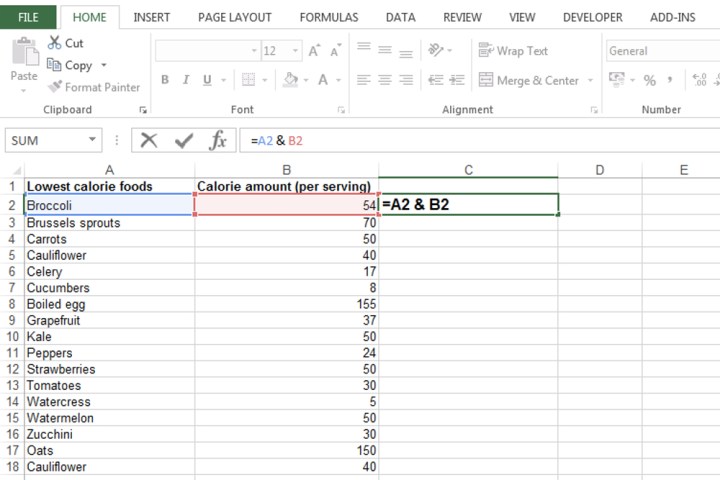Screen dimensions: 720x480
Task: Switch to the FORMULAS tab
Action: pos(329,17)
